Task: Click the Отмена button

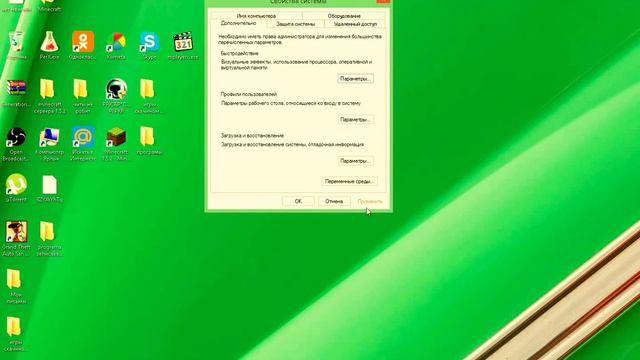Action: pyautogui.click(x=334, y=201)
